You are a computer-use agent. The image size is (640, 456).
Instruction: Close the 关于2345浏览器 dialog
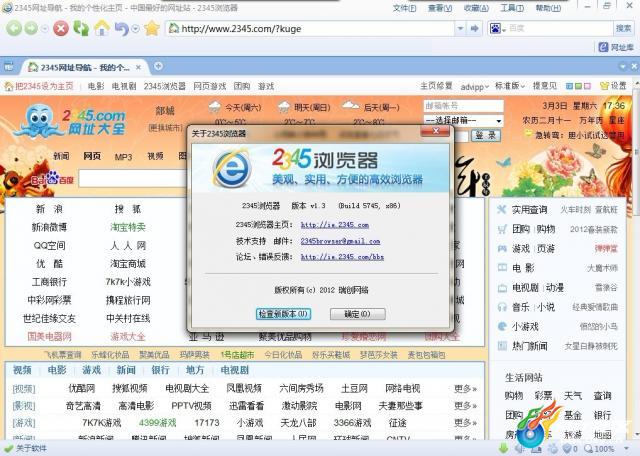(435, 131)
